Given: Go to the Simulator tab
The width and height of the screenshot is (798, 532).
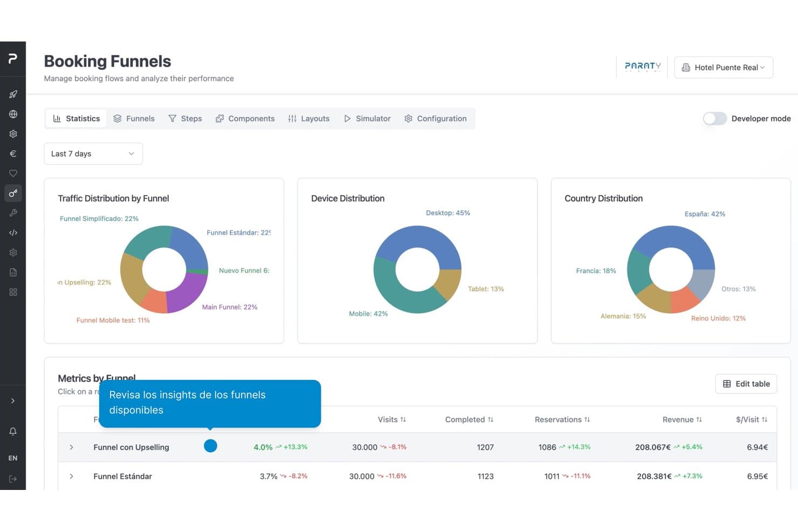Looking at the screenshot, I should pos(367,119).
